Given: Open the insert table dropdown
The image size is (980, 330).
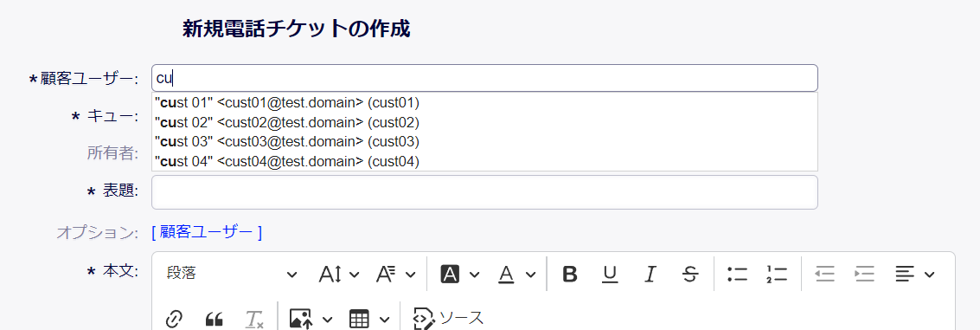Looking at the screenshot, I should [x=369, y=319].
